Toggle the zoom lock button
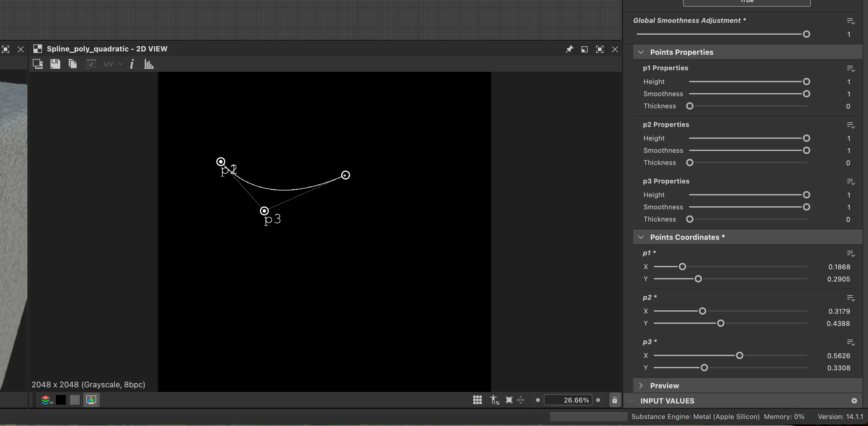Viewport: 868px width, 426px height. [x=615, y=400]
